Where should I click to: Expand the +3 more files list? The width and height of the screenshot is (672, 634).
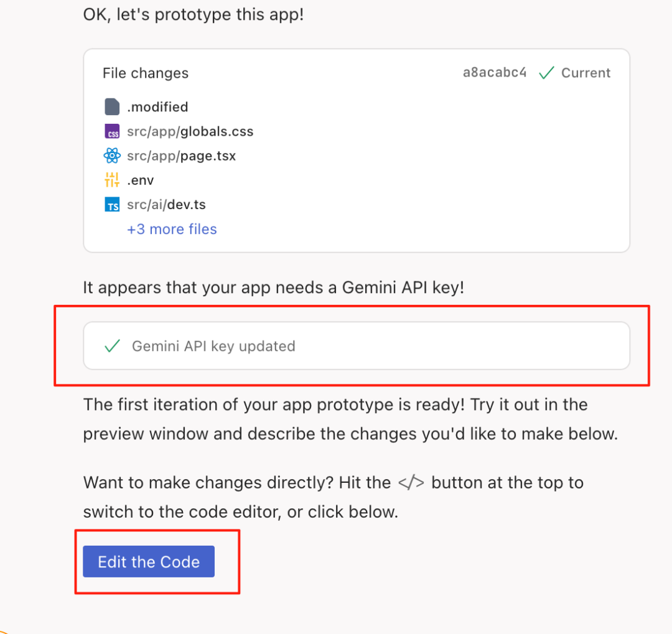tap(172, 229)
